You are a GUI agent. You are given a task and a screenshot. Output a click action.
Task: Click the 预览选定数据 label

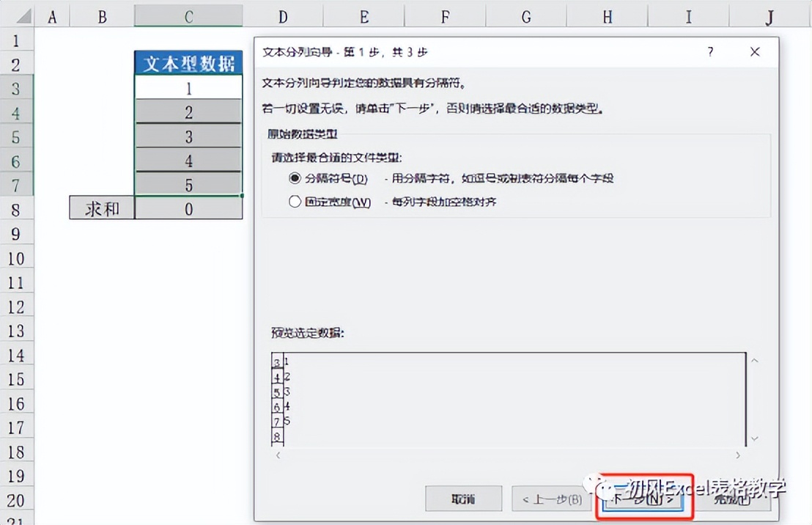coord(308,333)
